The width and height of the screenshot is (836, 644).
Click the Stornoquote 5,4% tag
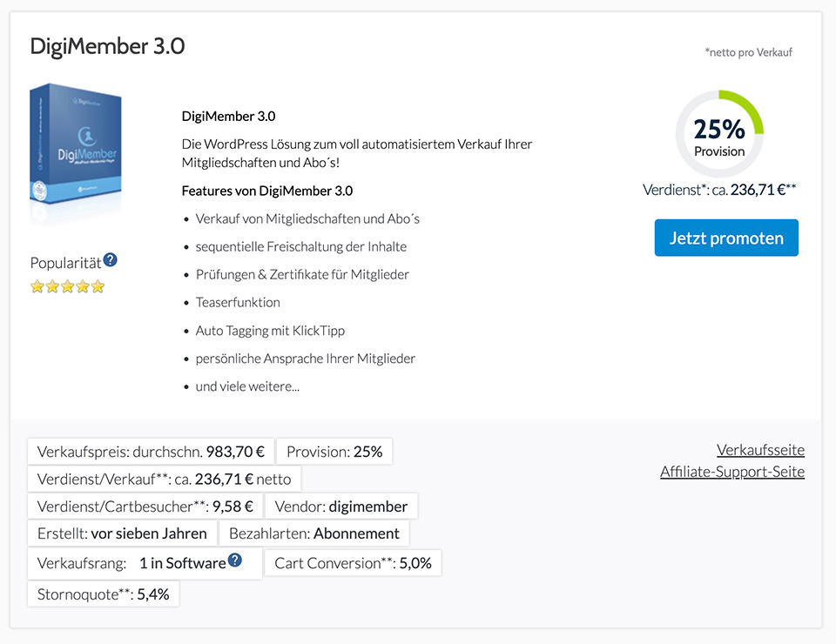(104, 594)
